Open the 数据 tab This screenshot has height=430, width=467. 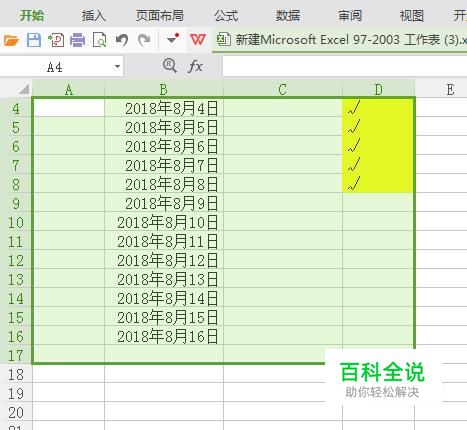[288, 15]
